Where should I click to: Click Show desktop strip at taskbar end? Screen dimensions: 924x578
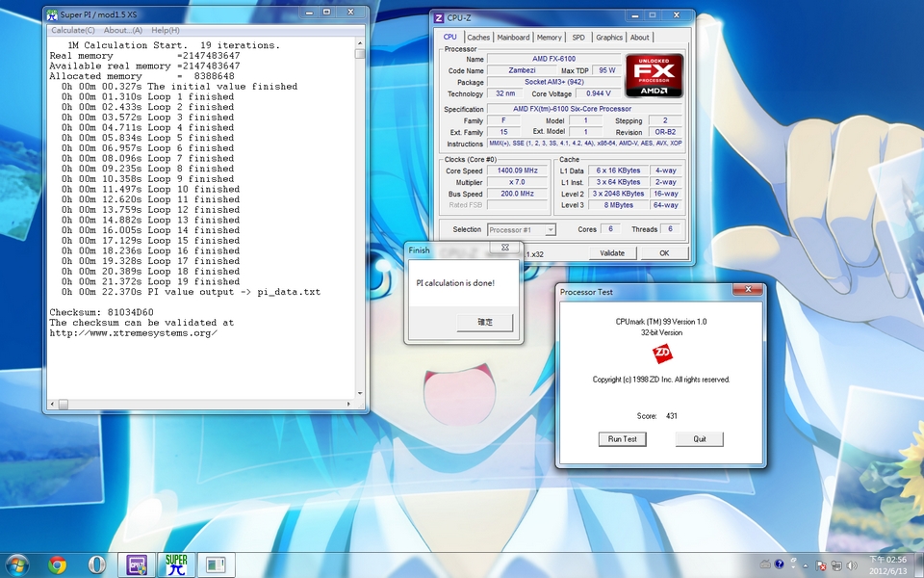click(x=920, y=565)
